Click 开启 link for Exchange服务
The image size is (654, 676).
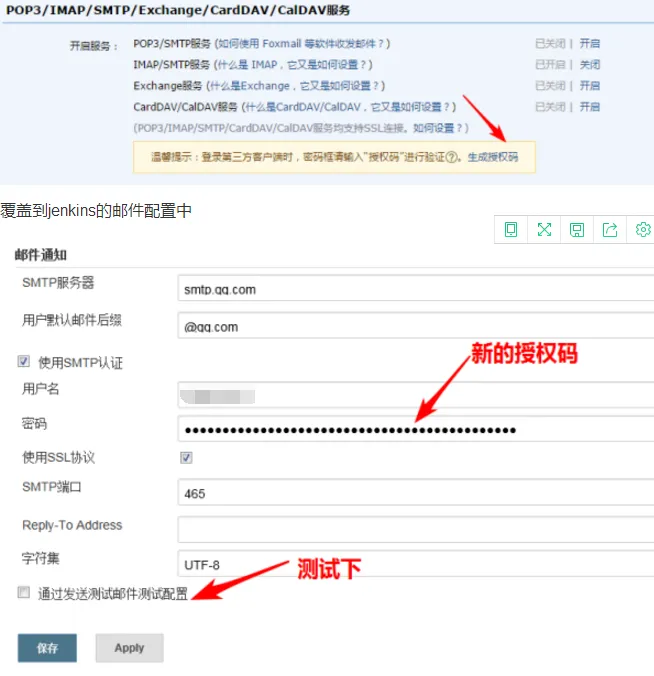589,85
